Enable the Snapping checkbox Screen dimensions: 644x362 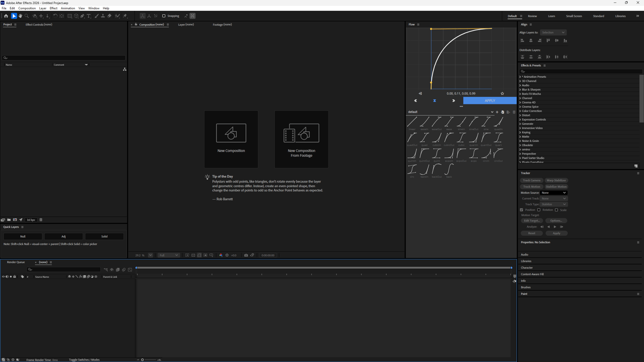click(x=164, y=16)
